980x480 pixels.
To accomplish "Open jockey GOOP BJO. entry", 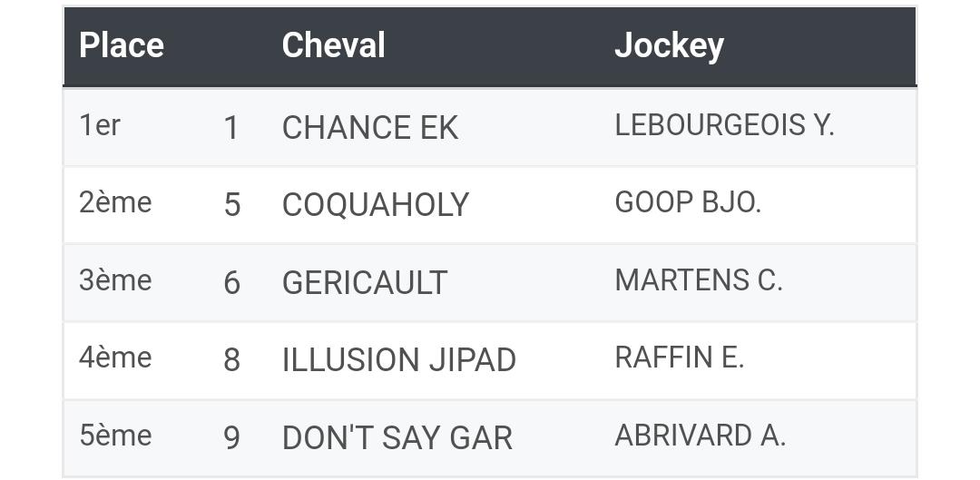I will (x=688, y=202).
